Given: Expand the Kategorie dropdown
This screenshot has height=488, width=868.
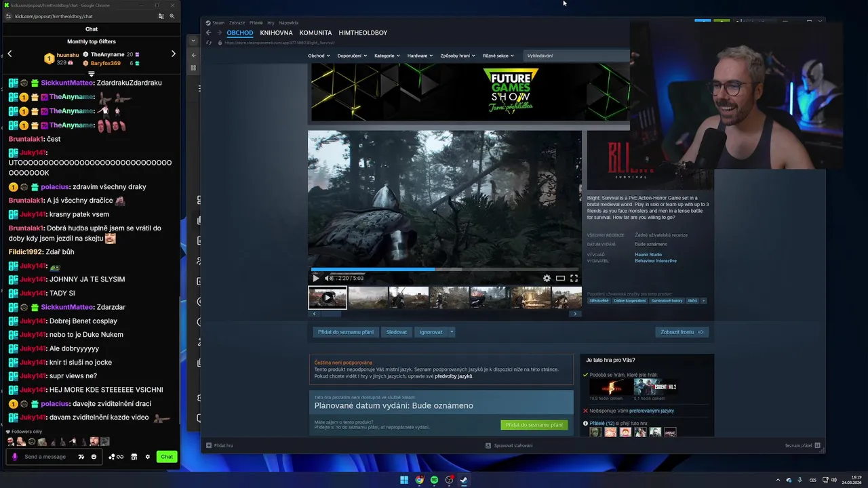Looking at the screenshot, I should [x=387, y=56].
